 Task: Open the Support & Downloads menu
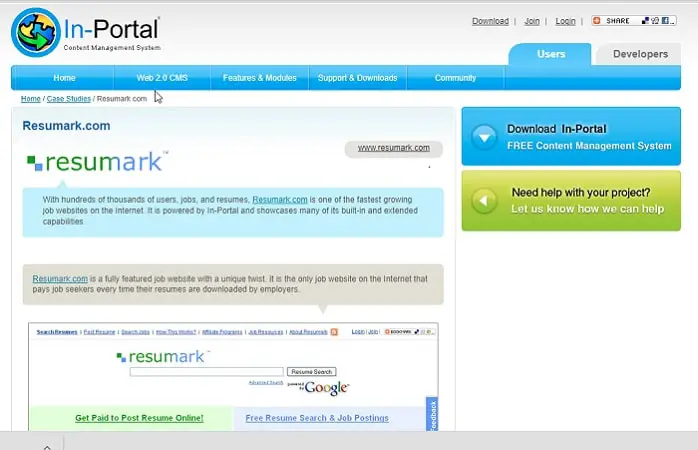pos(357,78)
